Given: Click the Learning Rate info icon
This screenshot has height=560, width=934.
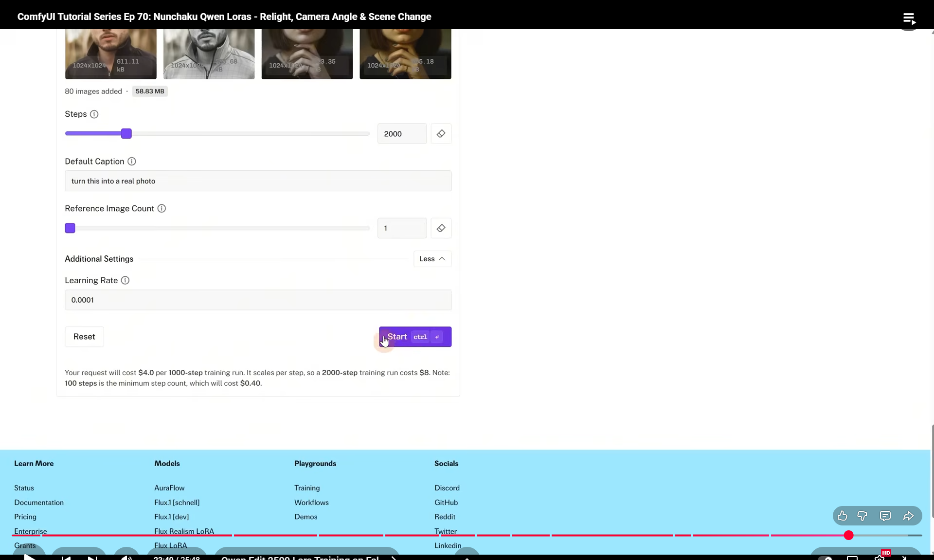Looking at the screenshot, I should click(125, 281).
